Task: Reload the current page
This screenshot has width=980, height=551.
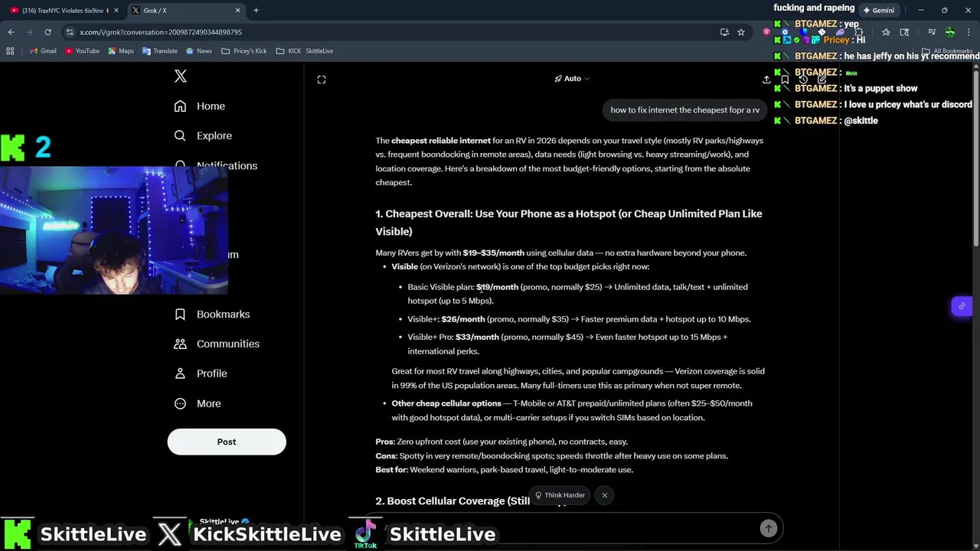Action: click(x=47, y=32)
